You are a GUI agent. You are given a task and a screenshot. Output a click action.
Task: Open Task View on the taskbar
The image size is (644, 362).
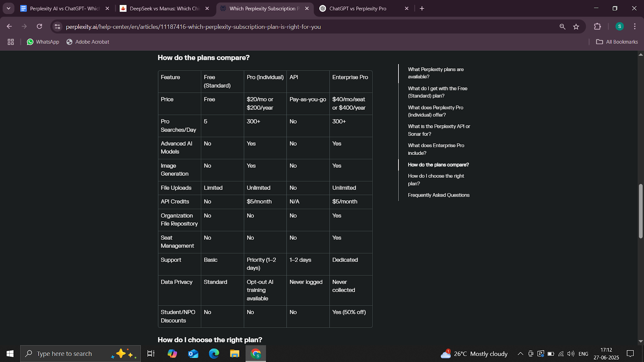(x=151, y=354)
